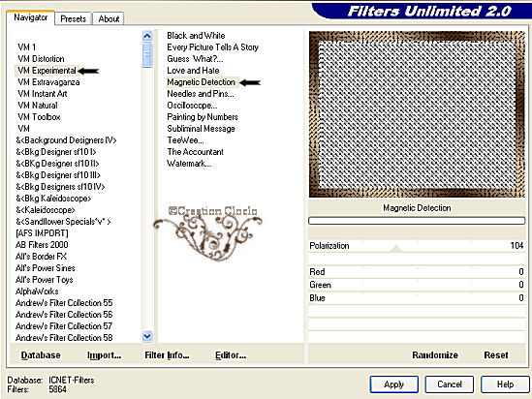Select VM Experimental category
The height and width of the screenshot is (399, 532).
pos(47,71)
